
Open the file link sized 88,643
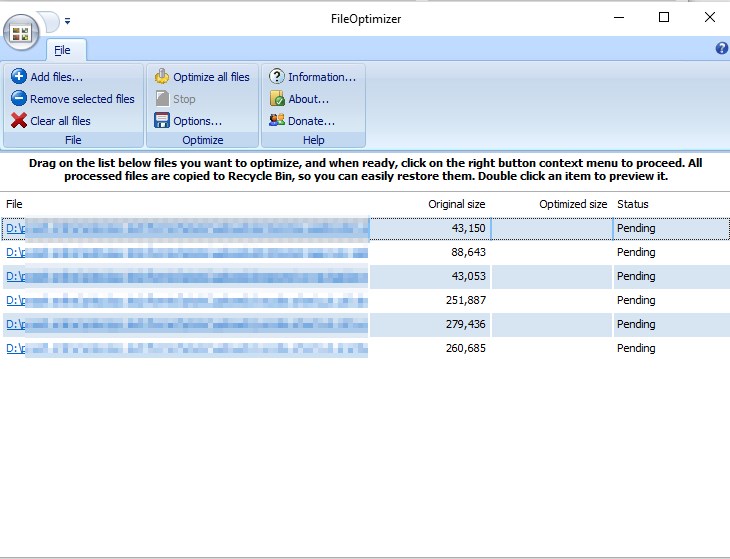click(x=14, y=253)
